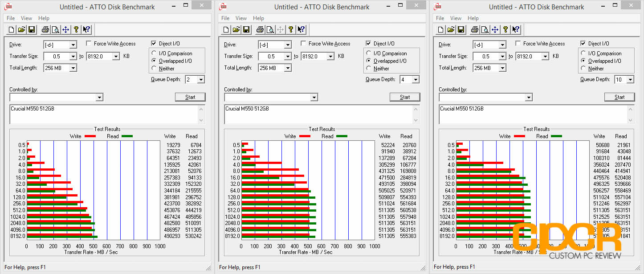Click description box 'Crucial M550 512GB' in left window
The image size is (644, 274).
click(x=107, y=114)
